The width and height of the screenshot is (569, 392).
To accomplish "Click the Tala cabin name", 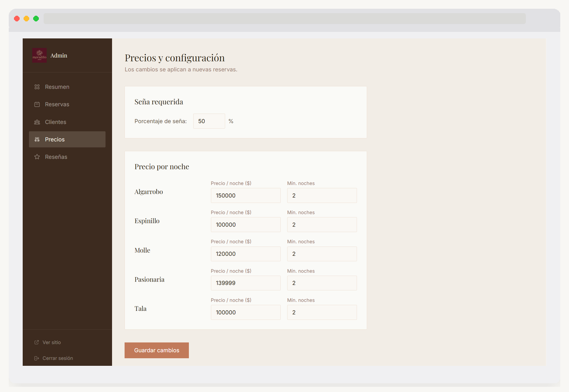I will [141, 309].
